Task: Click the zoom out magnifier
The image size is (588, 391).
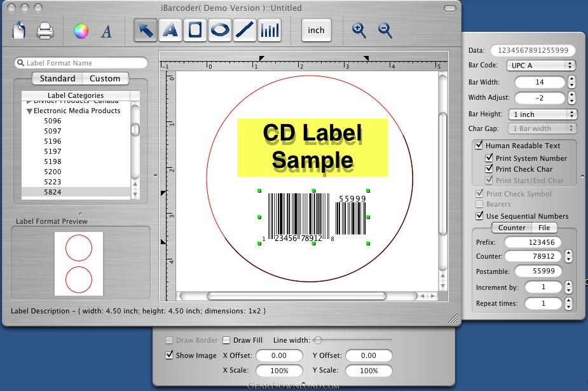Action: point(385,31)
